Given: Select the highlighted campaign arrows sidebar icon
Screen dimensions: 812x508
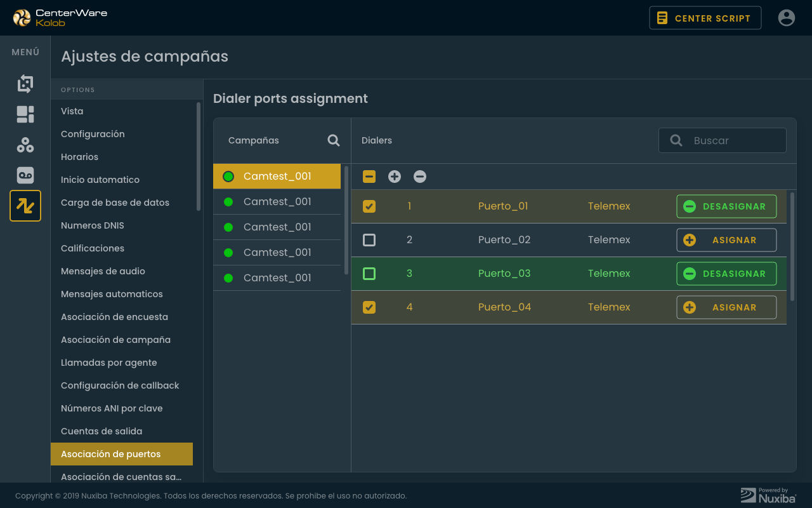Looking at the screenshot, I should click(25, 206).
